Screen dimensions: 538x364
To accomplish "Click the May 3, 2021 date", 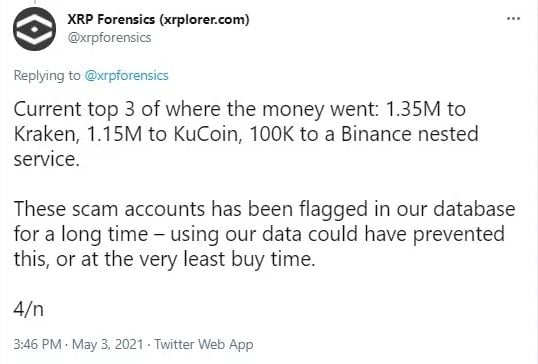I will tap(107, 344).
